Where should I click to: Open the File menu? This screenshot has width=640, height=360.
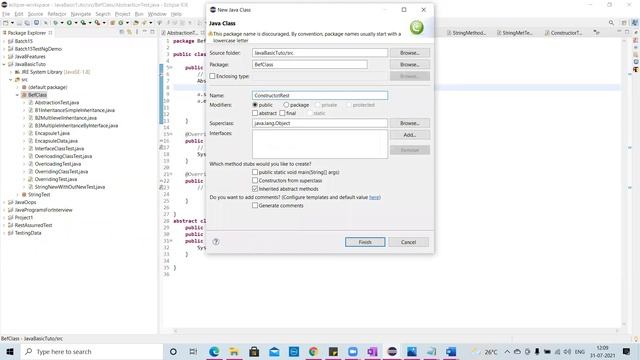pos(6,14)
